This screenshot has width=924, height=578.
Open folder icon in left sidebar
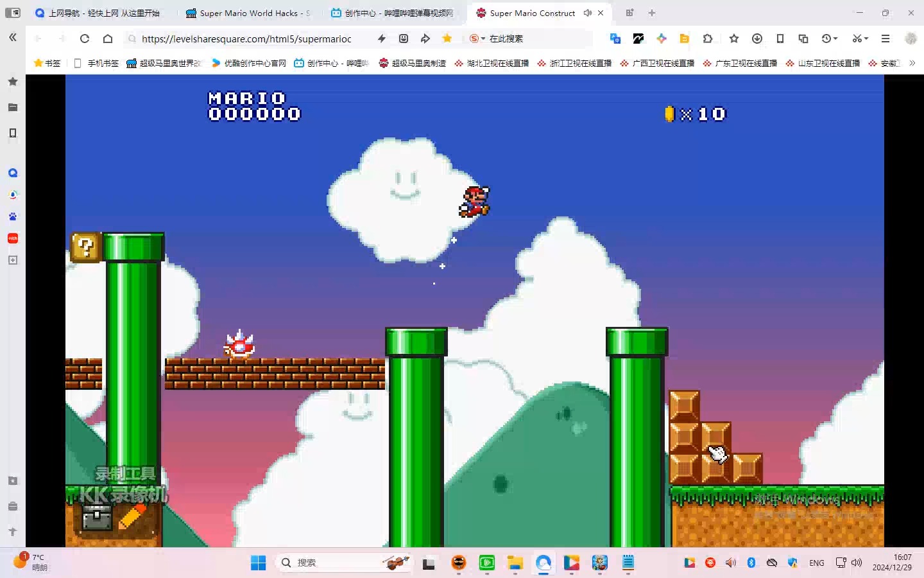pos(13,107)
